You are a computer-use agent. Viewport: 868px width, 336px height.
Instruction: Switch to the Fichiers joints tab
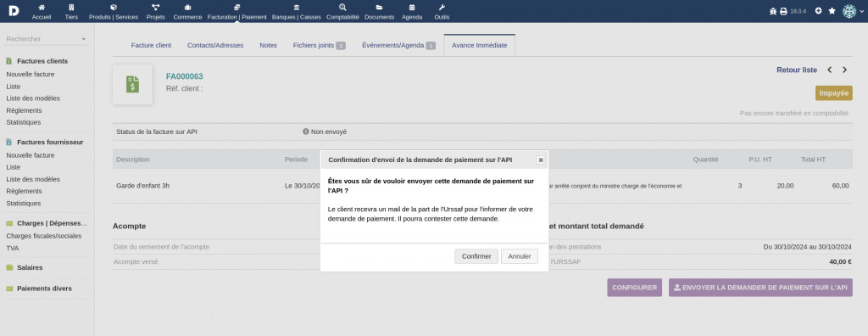pyautogui.click(x=320, y=46)
